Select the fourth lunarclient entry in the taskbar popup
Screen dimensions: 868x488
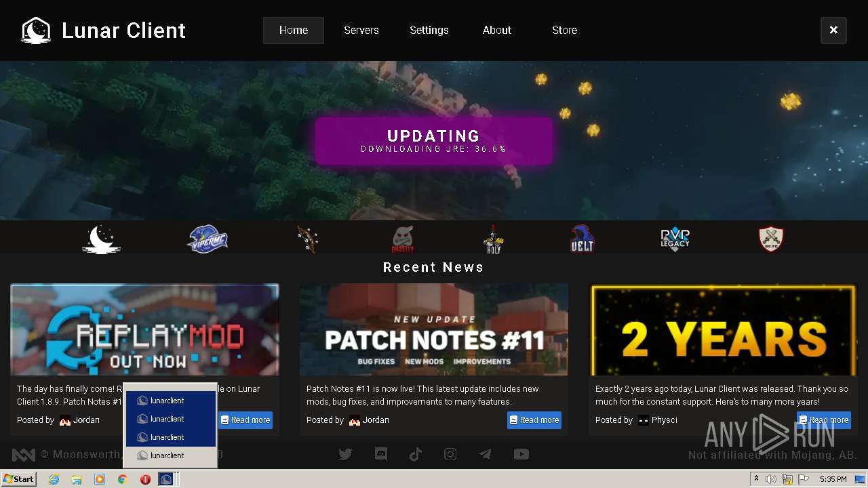tap(170, 455)
